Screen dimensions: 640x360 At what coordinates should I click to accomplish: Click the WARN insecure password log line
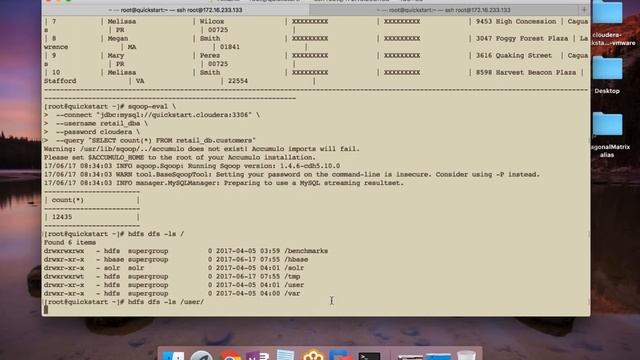point(292,174)
